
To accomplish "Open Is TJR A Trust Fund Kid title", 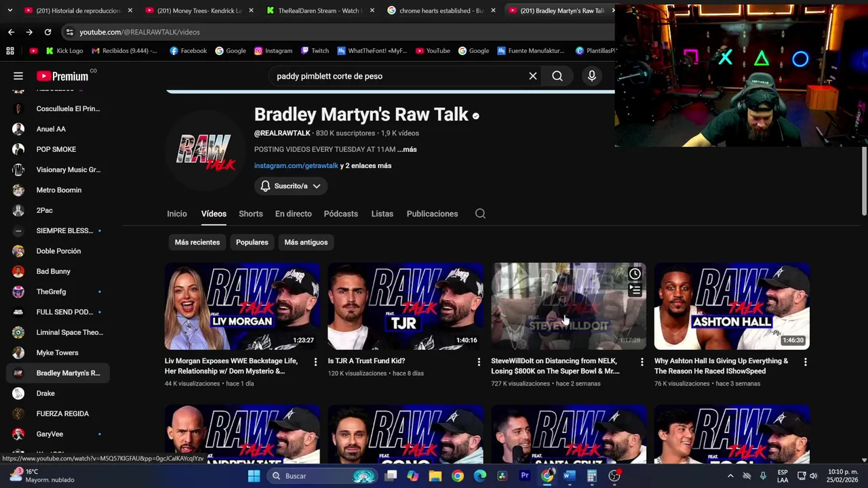I will [x=367, y=361].
